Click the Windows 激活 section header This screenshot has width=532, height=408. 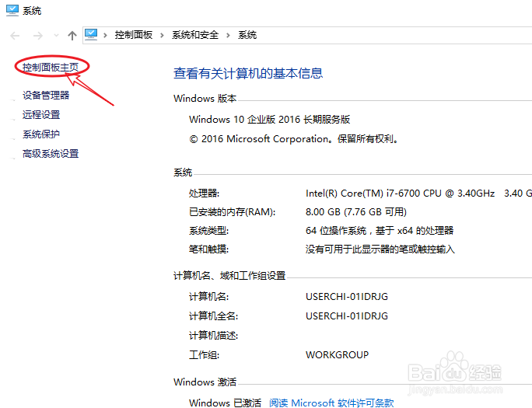[x=205, y=382]
